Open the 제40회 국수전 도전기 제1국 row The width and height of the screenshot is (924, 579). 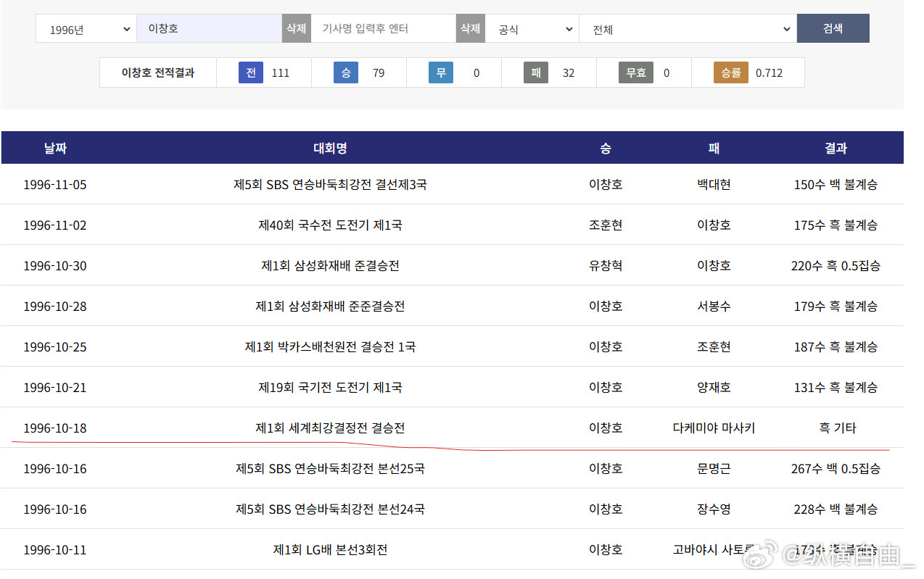pyautogui.click(x=452, y=225)
